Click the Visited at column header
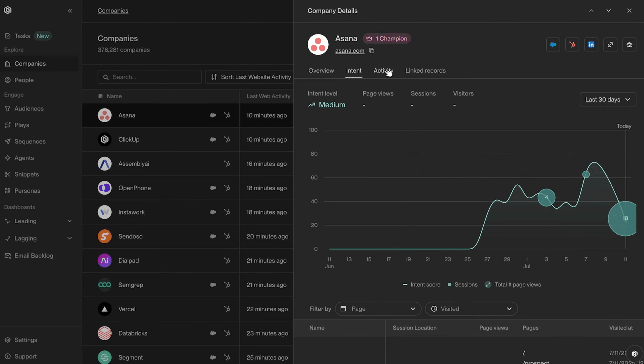 621,328
